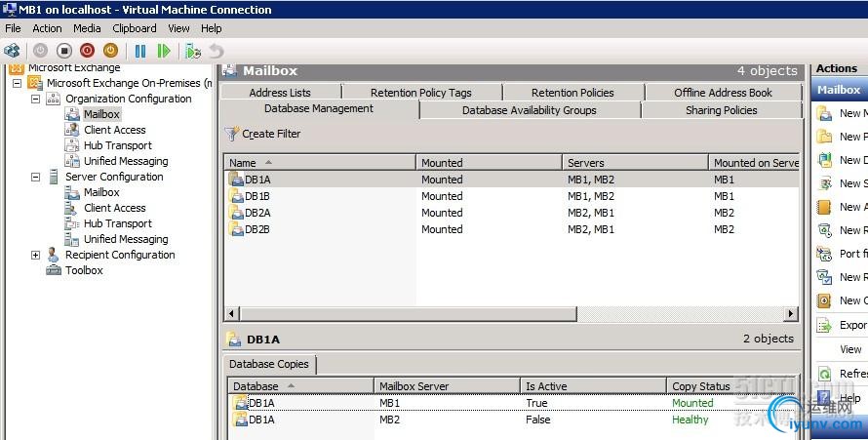Select Hub Transport under Server Configuration
Screen dimensions: 868x440
click(118, 223)
